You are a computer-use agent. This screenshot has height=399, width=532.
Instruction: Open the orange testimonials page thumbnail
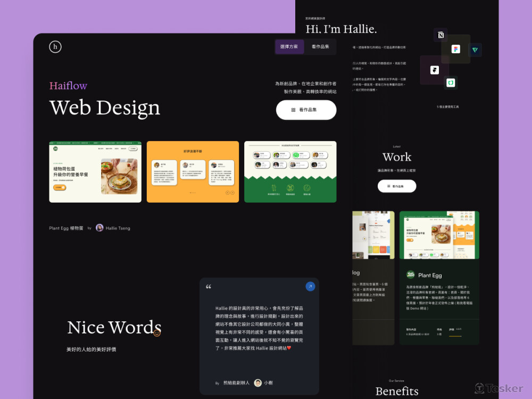pos(193,172)
